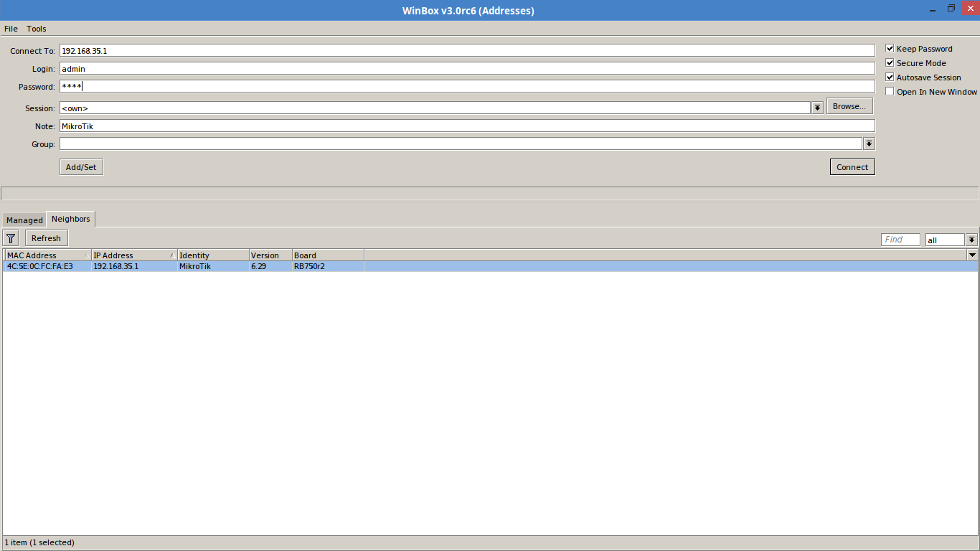Screen dimensions: 980x551
Task: Sort by Identity column header
Action: click(x=213, y=255)
